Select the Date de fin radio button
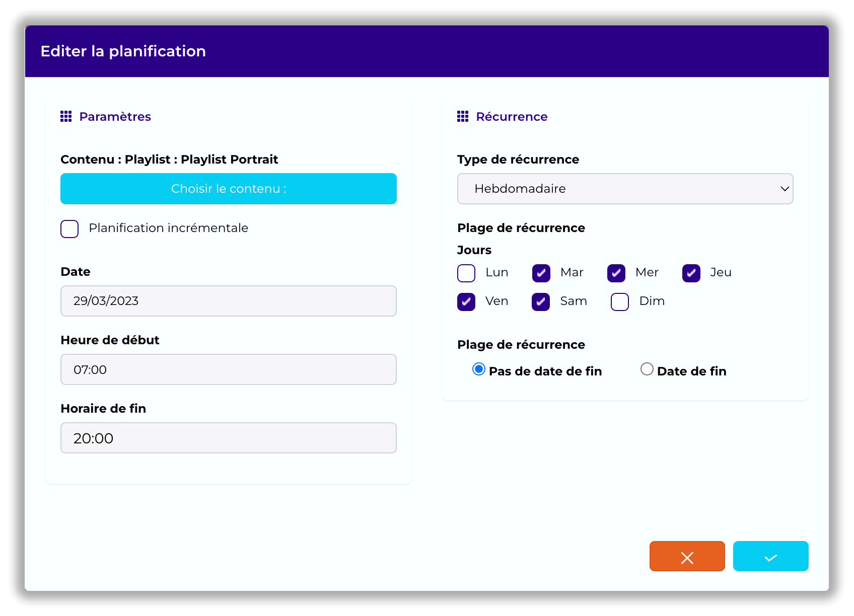The image size is (854, 616). click(647, 369)
